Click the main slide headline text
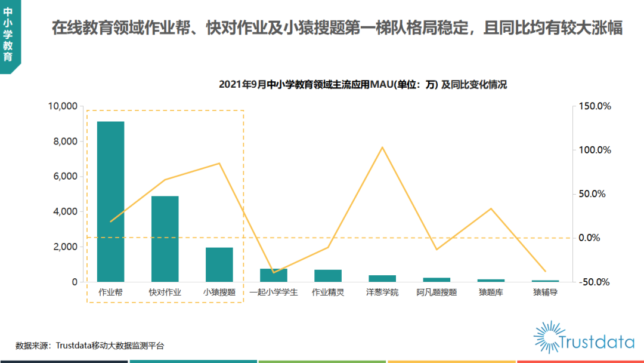 [x=337, y=28]
